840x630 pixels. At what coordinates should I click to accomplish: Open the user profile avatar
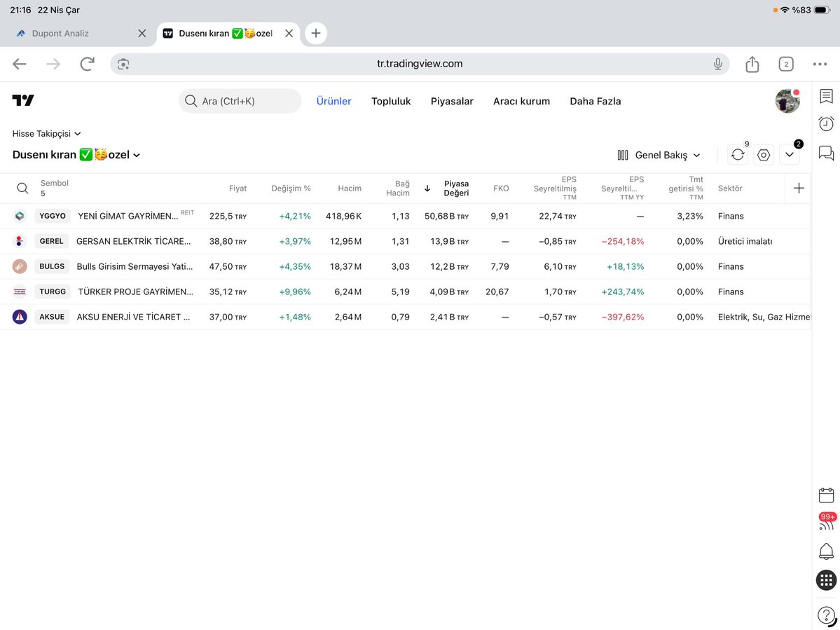coord(787,101)
